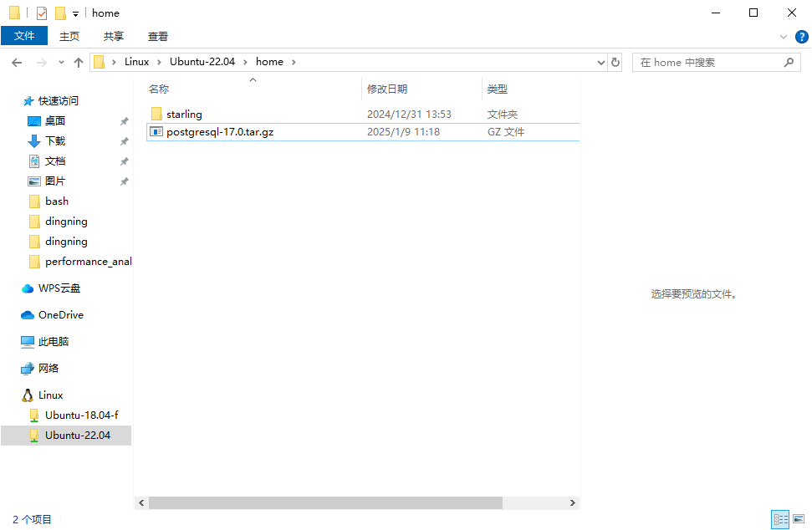Select 网络 in the navigation pane
Image resolution: width=812 pixels, height=530 pixels.
pyautogui.click(x=49, y=369)
